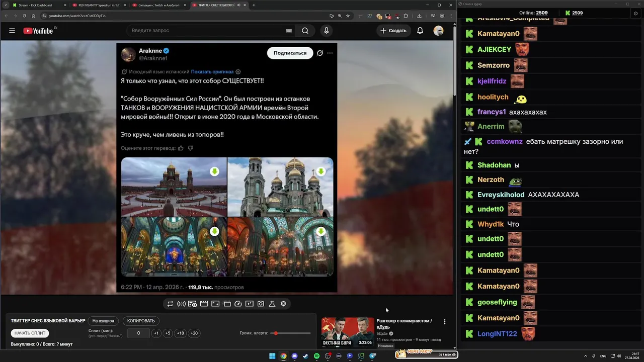The width and height of the screenshot is (644, 362).
Task: Click the Создать button
Action: tap(393, 31)
